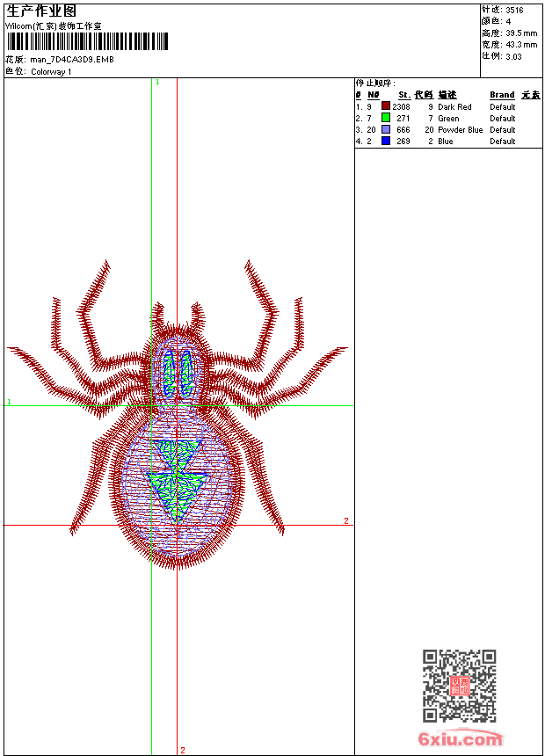
Task: Select the Dark Red description text
Action: 454,106
